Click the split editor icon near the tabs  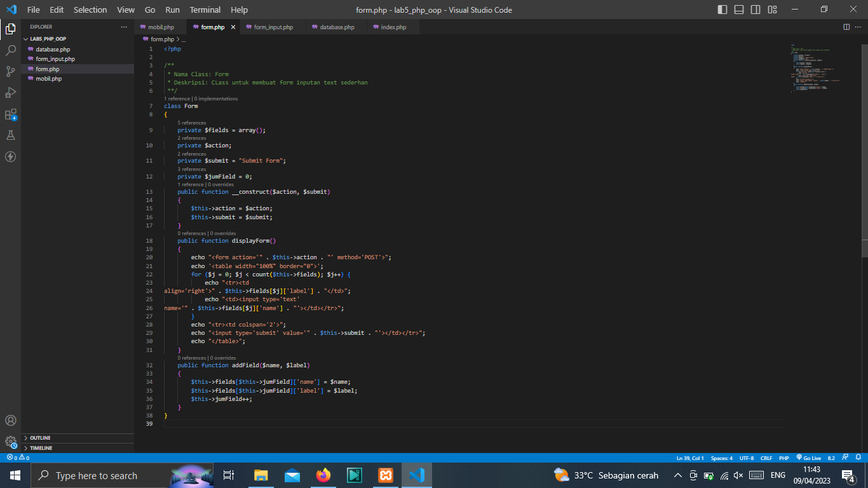coord(846,27)
